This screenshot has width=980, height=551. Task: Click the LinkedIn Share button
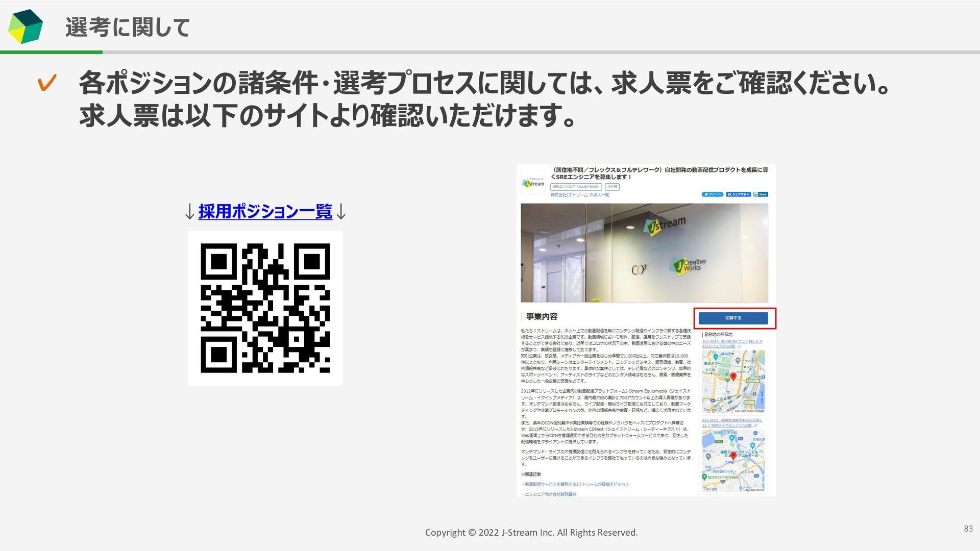761,194
